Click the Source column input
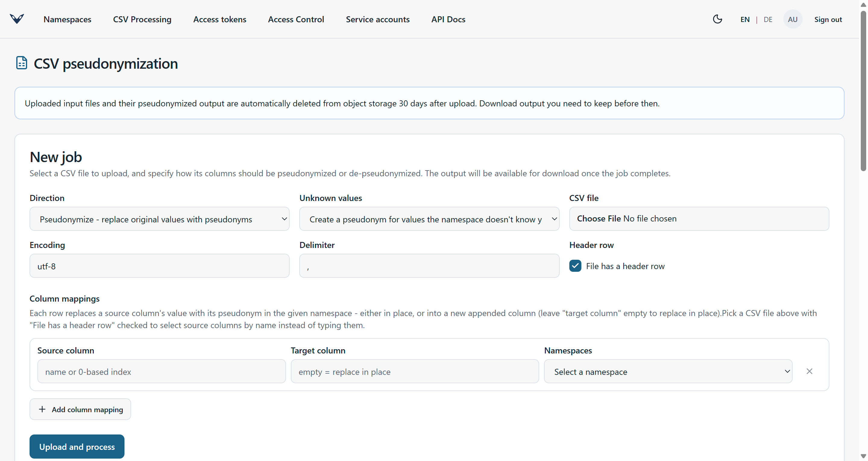The image size is (868, 461). point(162,371)
